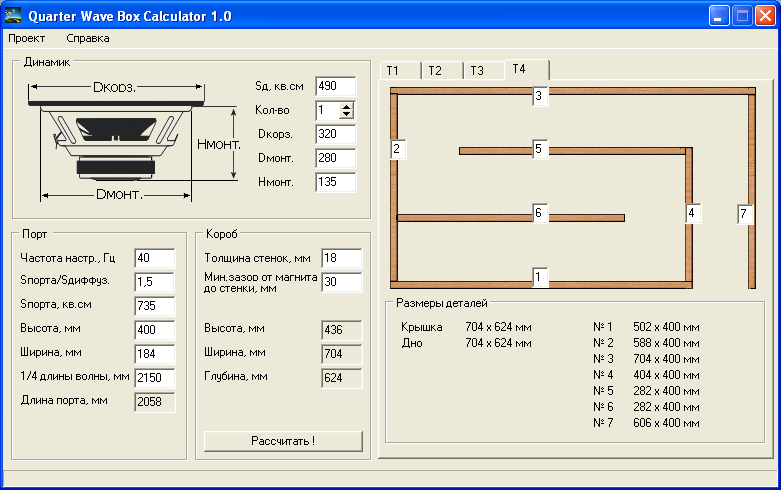Click the Dкорз. field showing 320
This screenshot has width=781, height=490.
(x=336, y=134)
